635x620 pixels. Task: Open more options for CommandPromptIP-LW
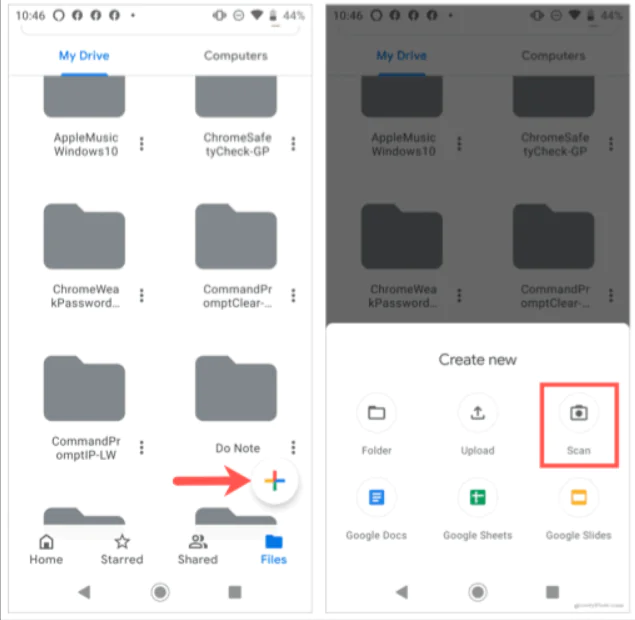[x=141, y=447]
